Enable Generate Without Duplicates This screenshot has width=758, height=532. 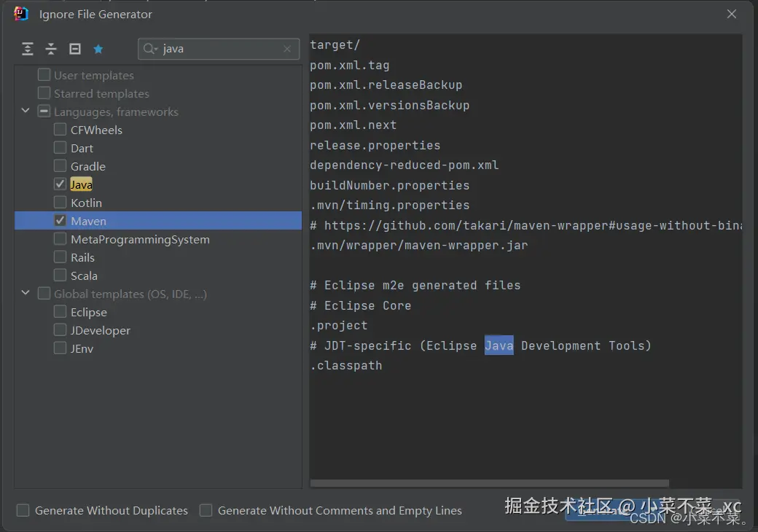click(x=23, y=510)
